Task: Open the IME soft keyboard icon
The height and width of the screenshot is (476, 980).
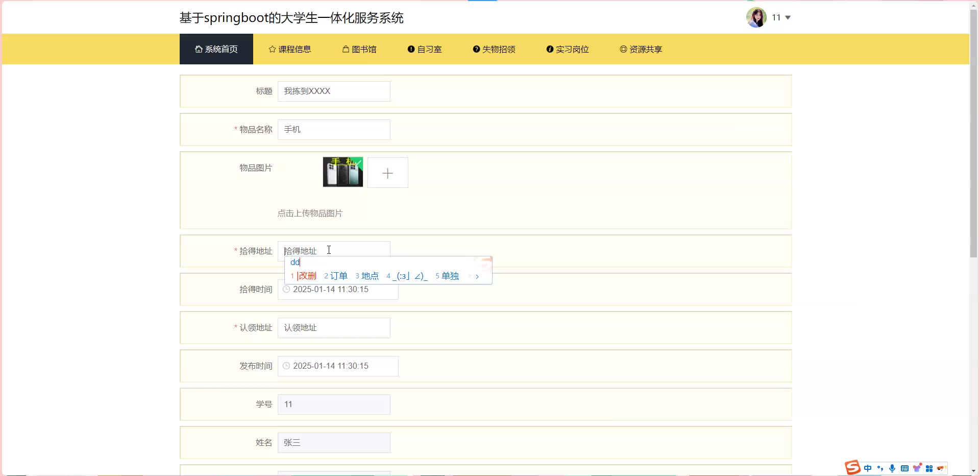Action: [904, 468]
